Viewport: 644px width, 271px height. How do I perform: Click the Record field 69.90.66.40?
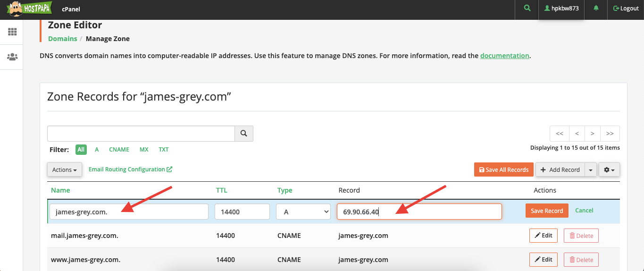tap(419, 212)
